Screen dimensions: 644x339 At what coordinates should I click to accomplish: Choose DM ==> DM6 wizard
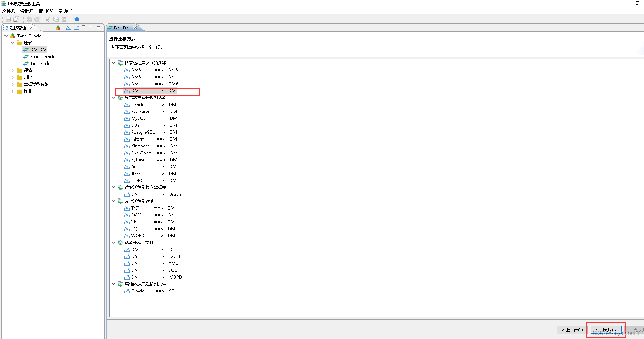[x=151, y=84]
